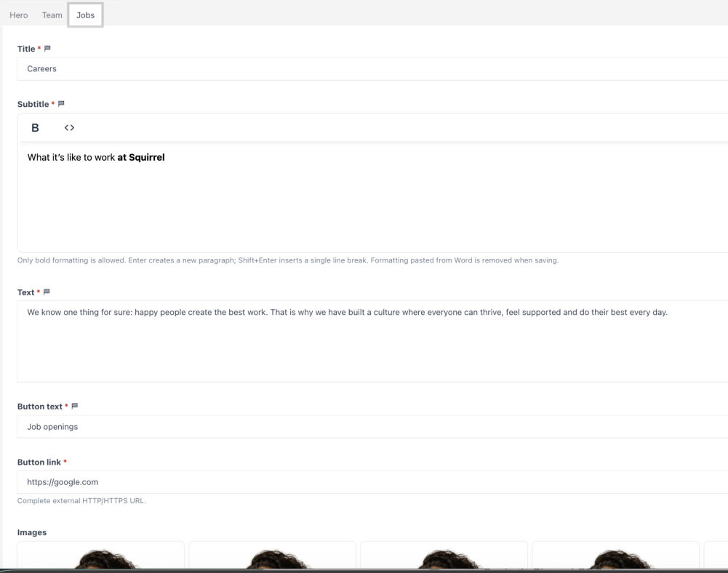Select the Jobs tab
Screen dimensions: 728x573
[85, 15]
